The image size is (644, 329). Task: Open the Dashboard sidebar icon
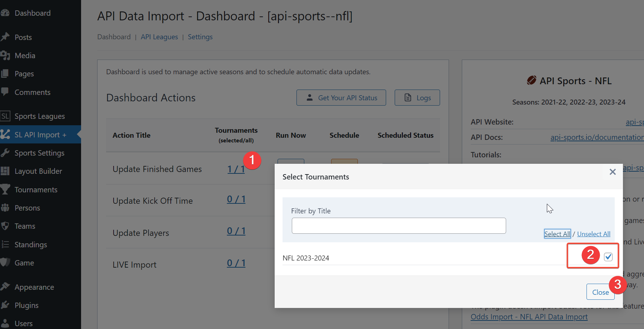[5, 13]
